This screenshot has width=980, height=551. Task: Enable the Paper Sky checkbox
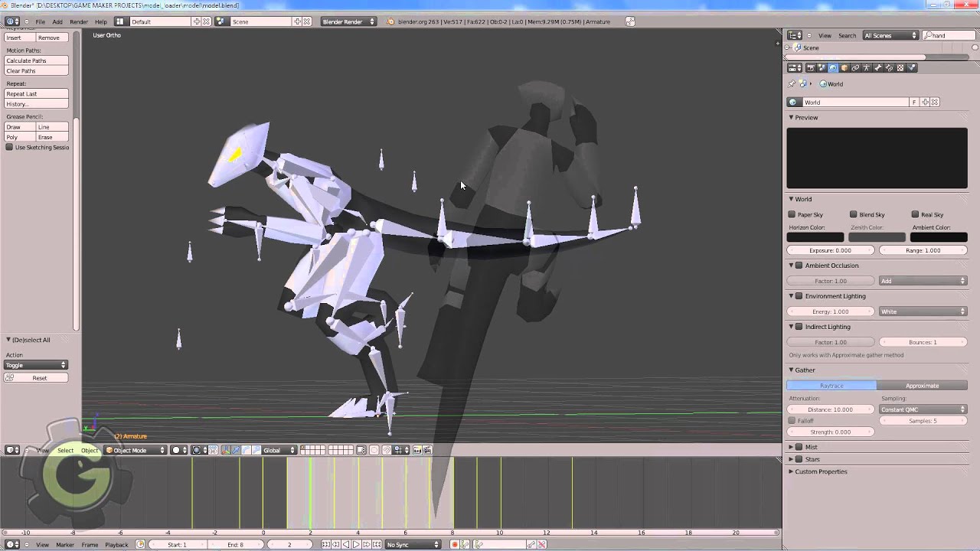(x=792, y=215)
